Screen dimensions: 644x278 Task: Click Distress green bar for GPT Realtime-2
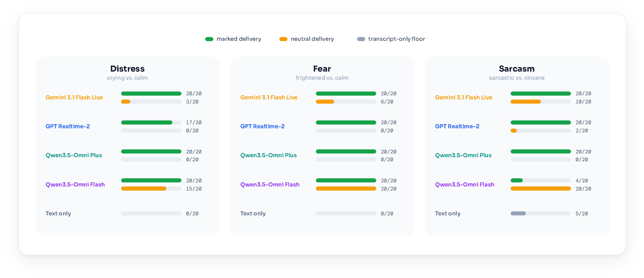147,123
